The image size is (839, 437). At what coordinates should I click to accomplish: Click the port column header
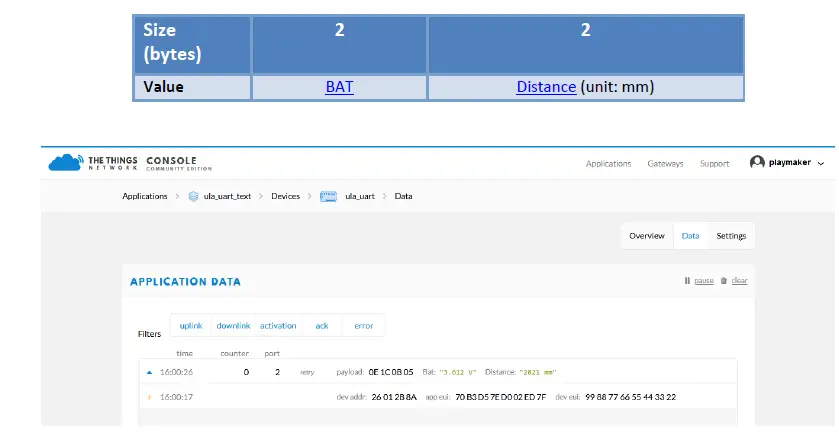point(272,354)
